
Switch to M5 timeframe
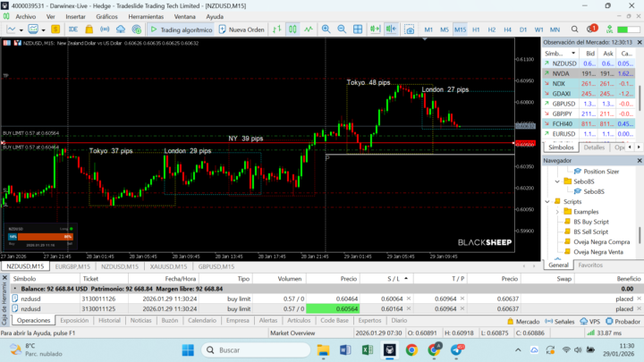[x=445, y=29]
